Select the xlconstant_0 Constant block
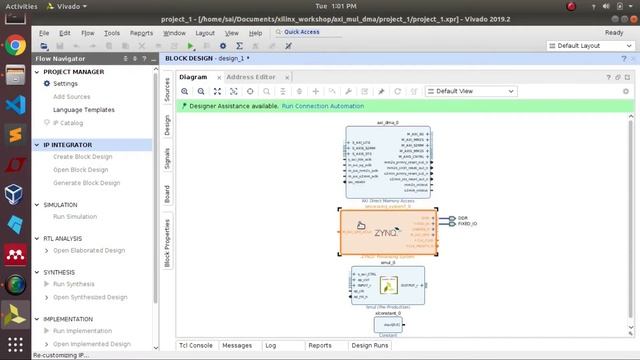 (x=388, y=325)
